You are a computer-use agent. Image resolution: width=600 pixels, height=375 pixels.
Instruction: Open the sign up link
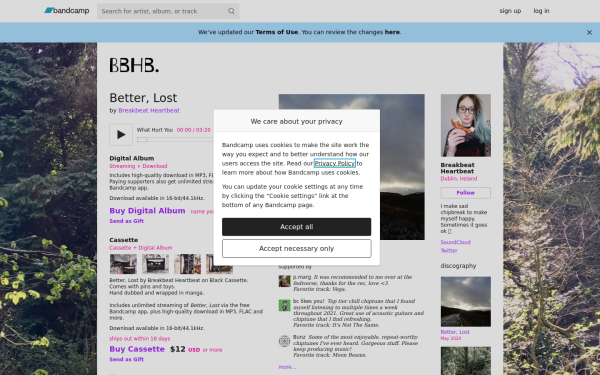pyautogui.click(x=510, y=11)
